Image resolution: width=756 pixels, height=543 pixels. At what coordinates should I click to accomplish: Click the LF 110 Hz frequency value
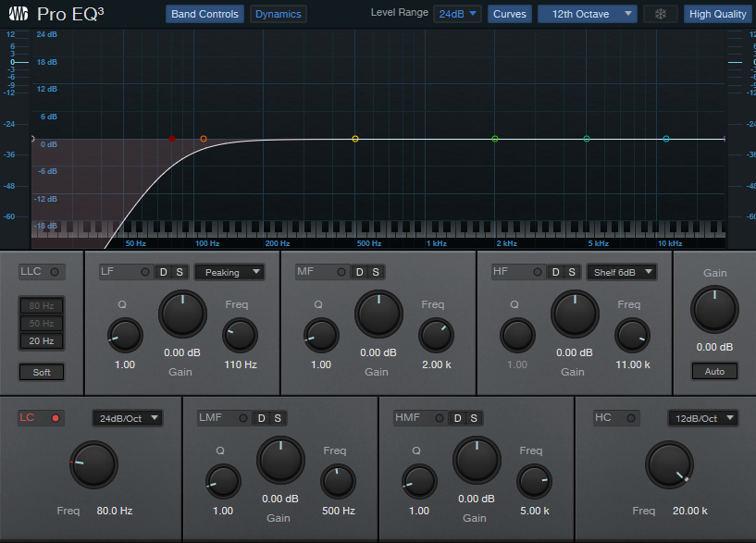click(x=241, y=364)
